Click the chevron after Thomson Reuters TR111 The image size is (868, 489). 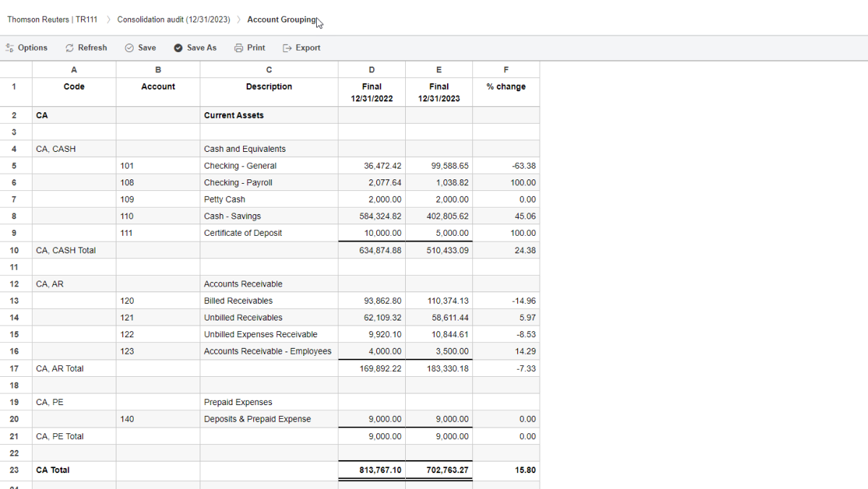point(109,20)
